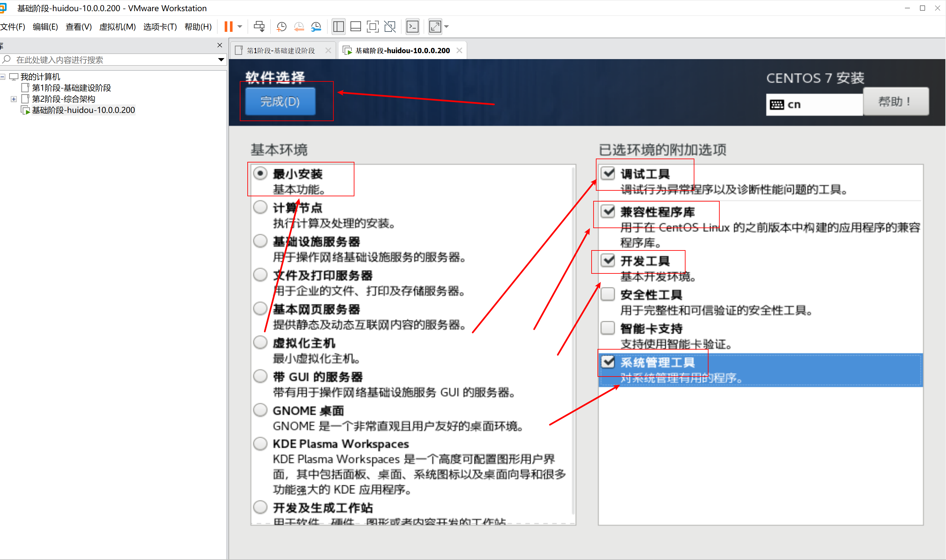The image size is (946, 560).
Task: Uncheck the 开发工具 checkbox
Action: [x=608, y=260]
